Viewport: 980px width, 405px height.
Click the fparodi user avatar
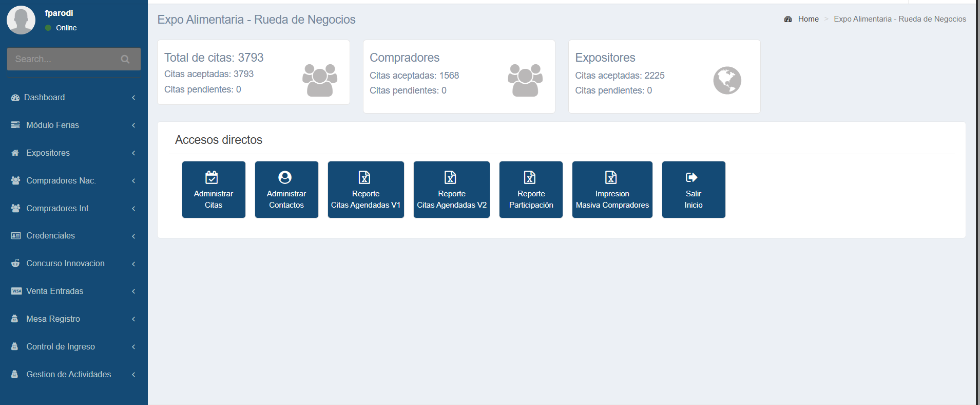(x=21, y=20)
